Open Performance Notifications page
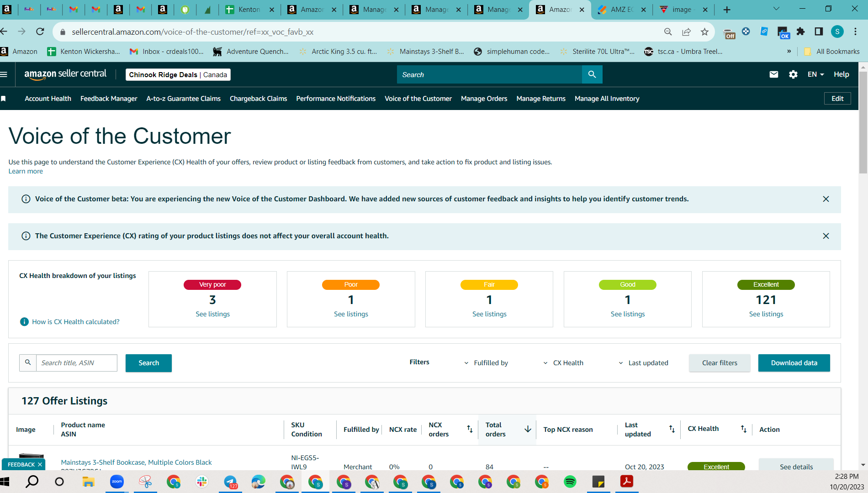Viewport: 868px width, 493px height. (336, 99)
